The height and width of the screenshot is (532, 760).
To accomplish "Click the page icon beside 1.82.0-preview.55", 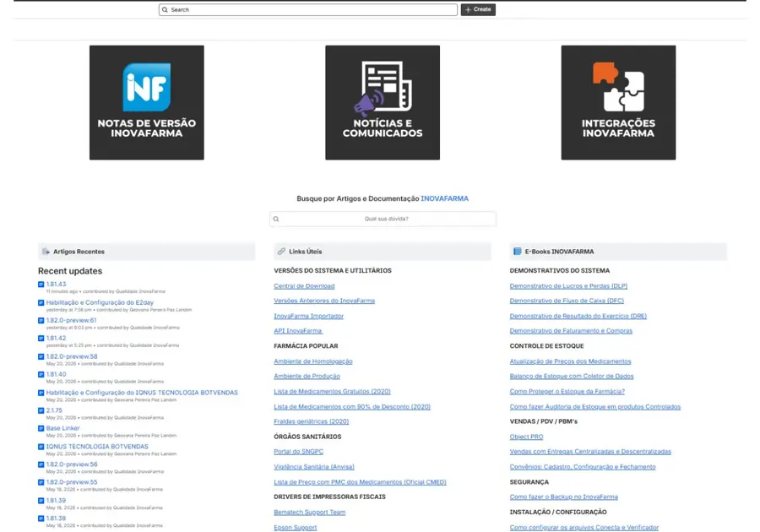I will (x=41, y=482).
